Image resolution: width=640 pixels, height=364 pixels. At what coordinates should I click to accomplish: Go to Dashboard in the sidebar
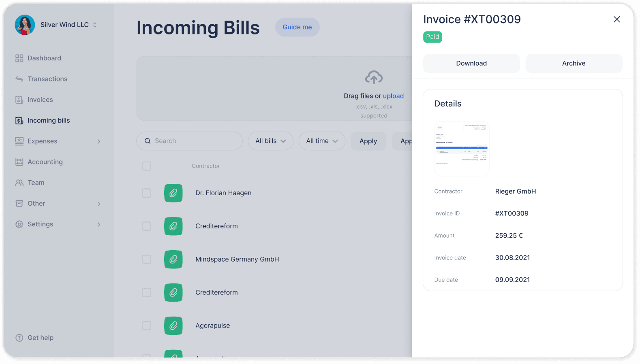[44, 58]
